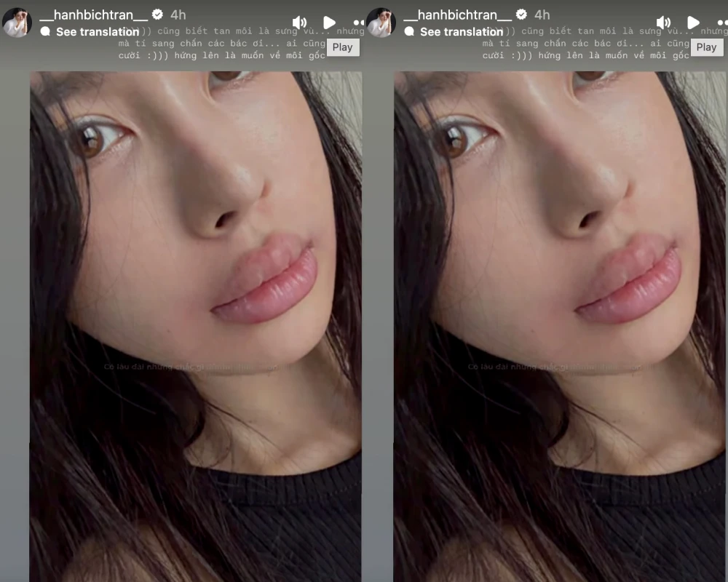Tap the right story selfie photo
The width and height of the screenshot is (728, 582).
pyautogui.click(x=559, y=327)
